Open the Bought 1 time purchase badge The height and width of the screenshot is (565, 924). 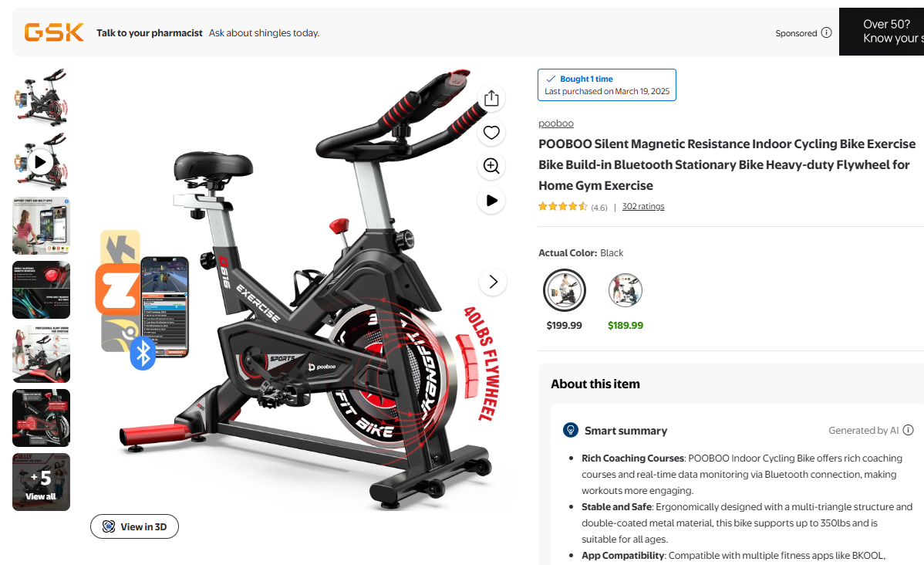[606, 85]
